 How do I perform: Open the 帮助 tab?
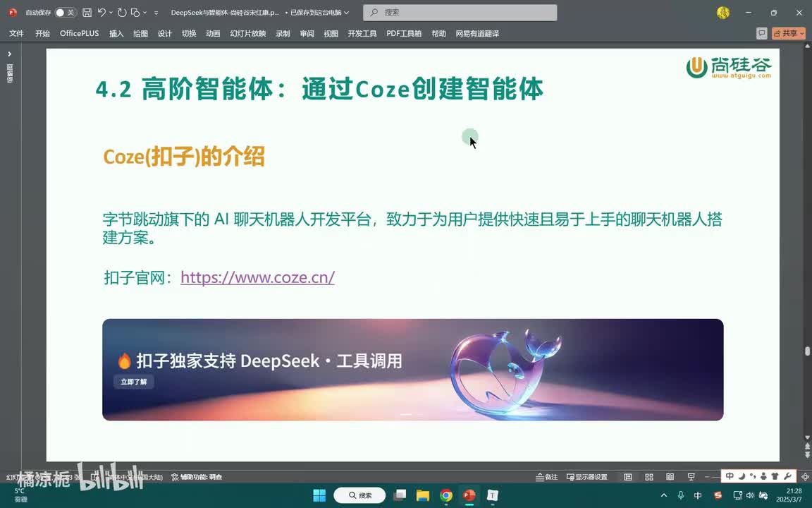click(x=438, y=33)
